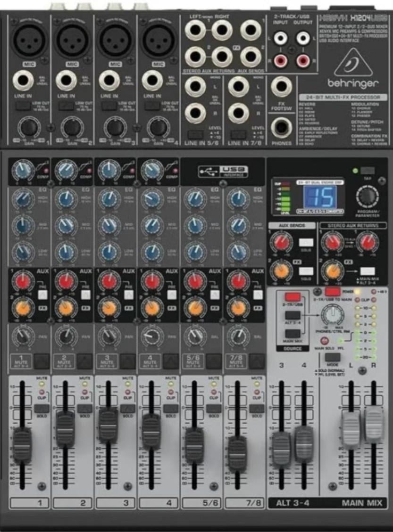Click master AUX SENDS 1 red knob
The width and height of the screenshot is (393, 532).
[281, 242]
